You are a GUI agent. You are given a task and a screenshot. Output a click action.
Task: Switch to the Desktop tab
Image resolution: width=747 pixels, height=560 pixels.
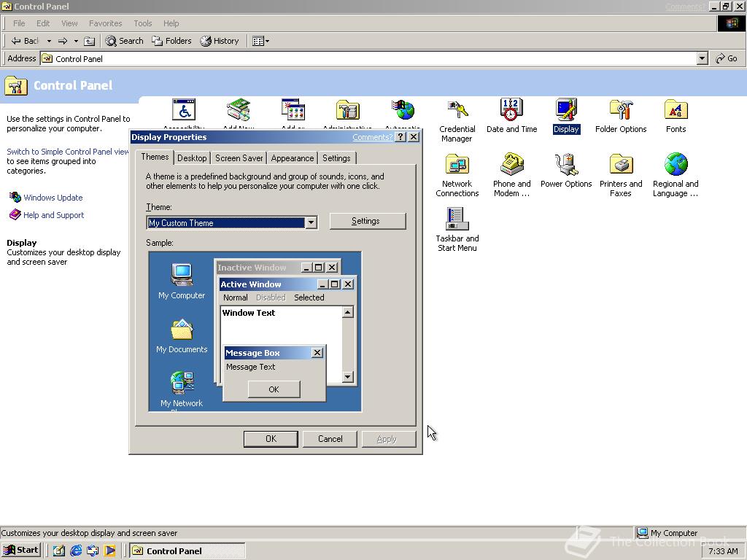point(192,158)
